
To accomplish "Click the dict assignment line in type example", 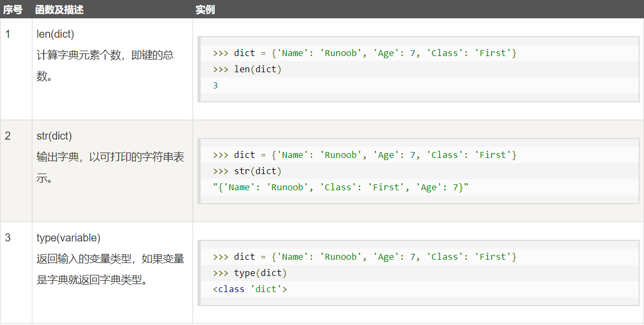I will click(x=365, y=257).
